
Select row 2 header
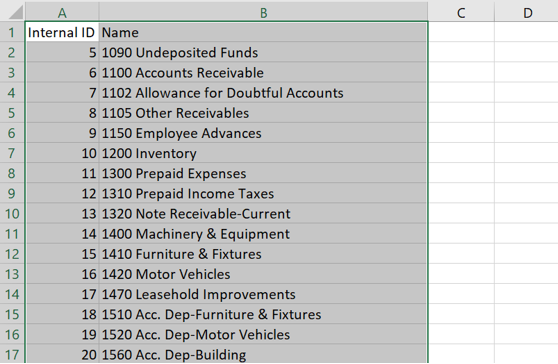pos(12,52)
